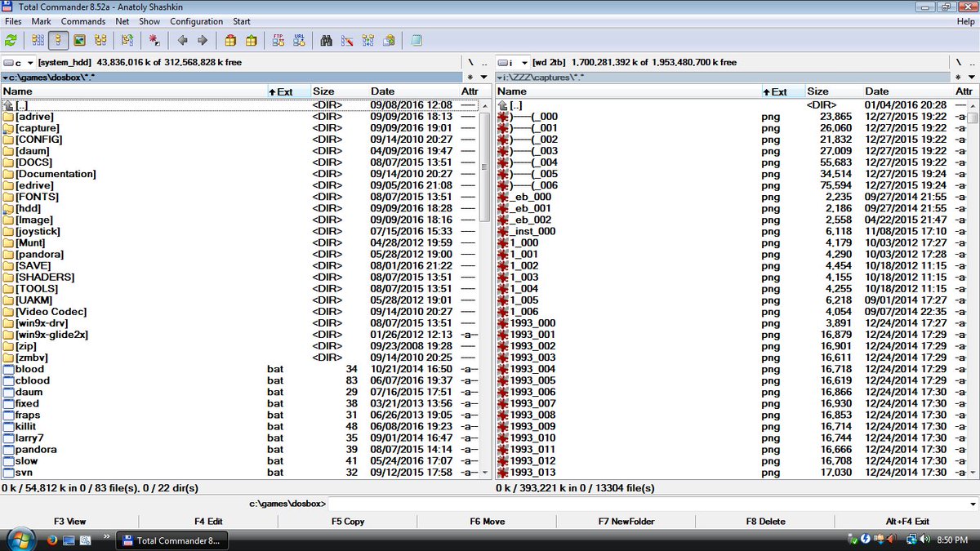Select the 1993_007 png file row
Screen dimensions: 980x551
coord(732,403)
